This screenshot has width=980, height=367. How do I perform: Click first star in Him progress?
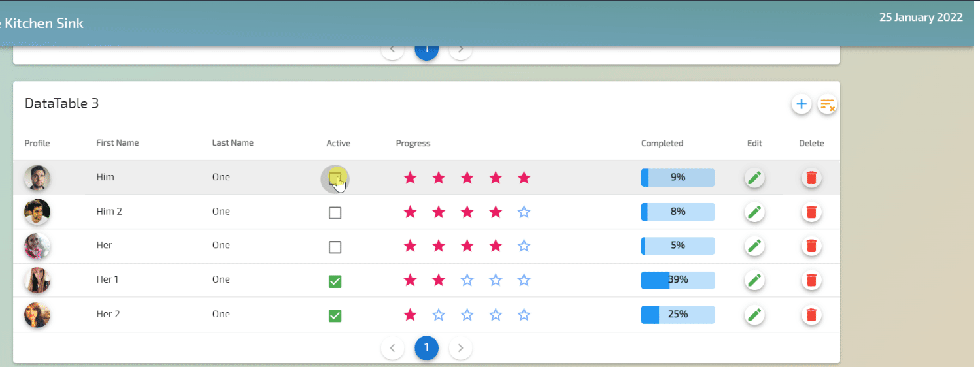[410, 178]
